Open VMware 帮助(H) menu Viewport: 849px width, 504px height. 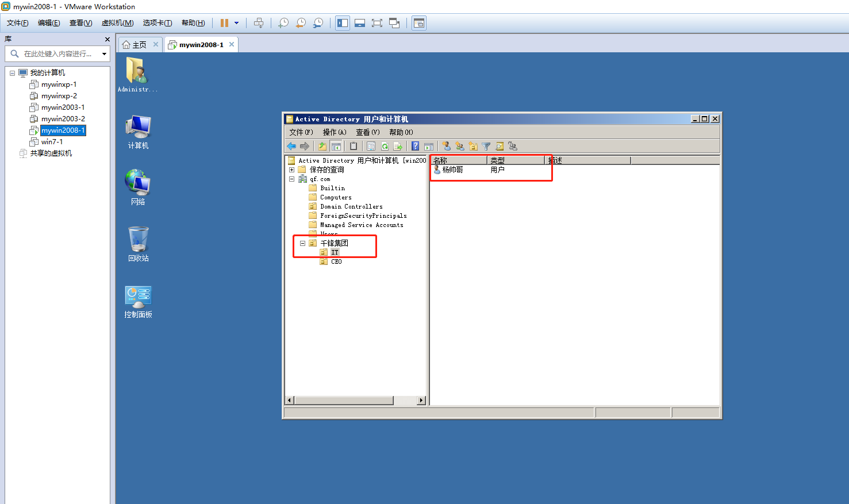pyautogui.click(x=193, y=23)
